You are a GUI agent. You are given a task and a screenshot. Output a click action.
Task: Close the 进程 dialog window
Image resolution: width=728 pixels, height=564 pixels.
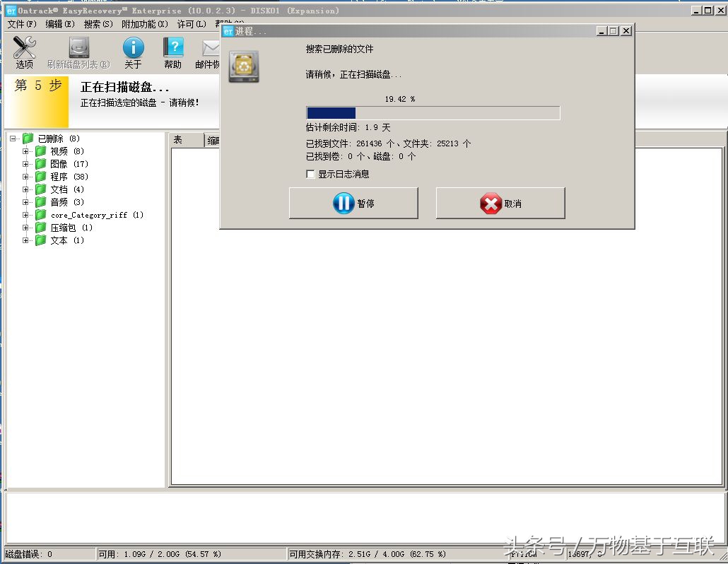(626, 31)
